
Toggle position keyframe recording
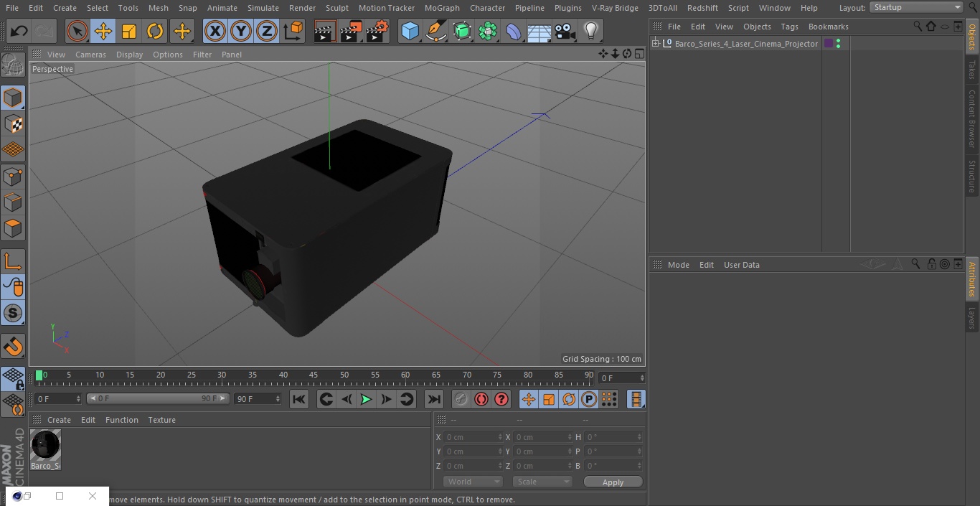(x=529, y=399)
